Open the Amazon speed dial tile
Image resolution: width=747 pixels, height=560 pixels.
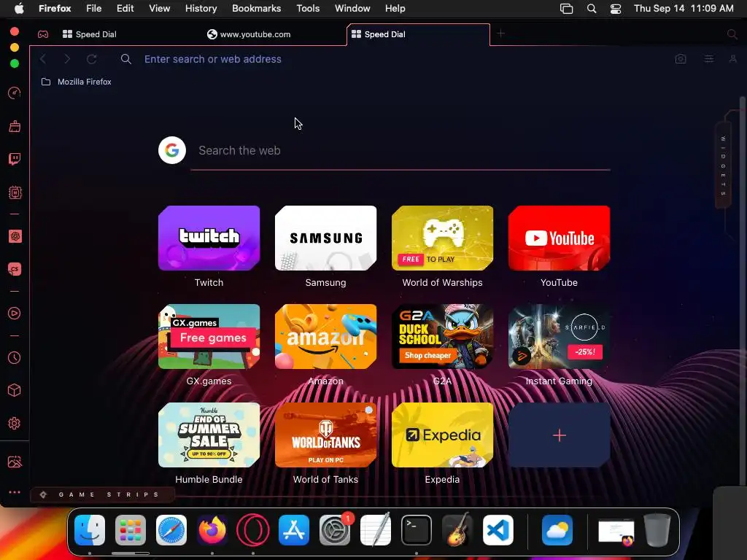coord(326,337)
